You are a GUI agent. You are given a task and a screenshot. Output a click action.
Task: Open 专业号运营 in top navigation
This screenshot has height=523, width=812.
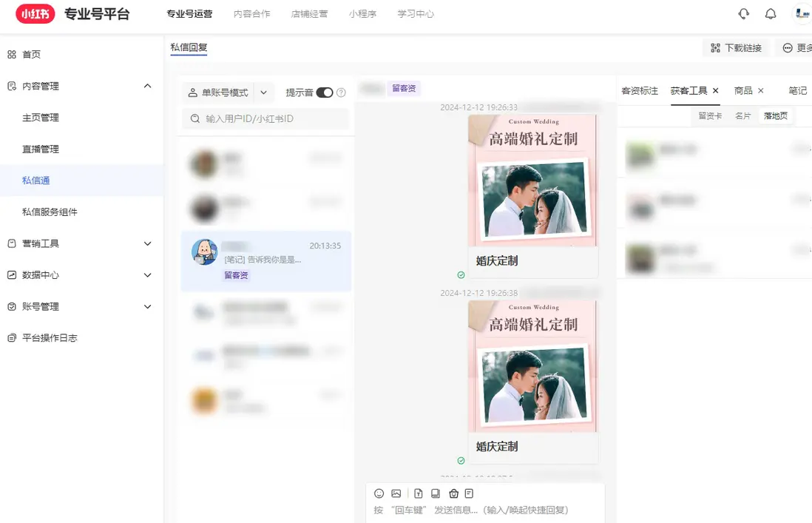tap(189, 14)
